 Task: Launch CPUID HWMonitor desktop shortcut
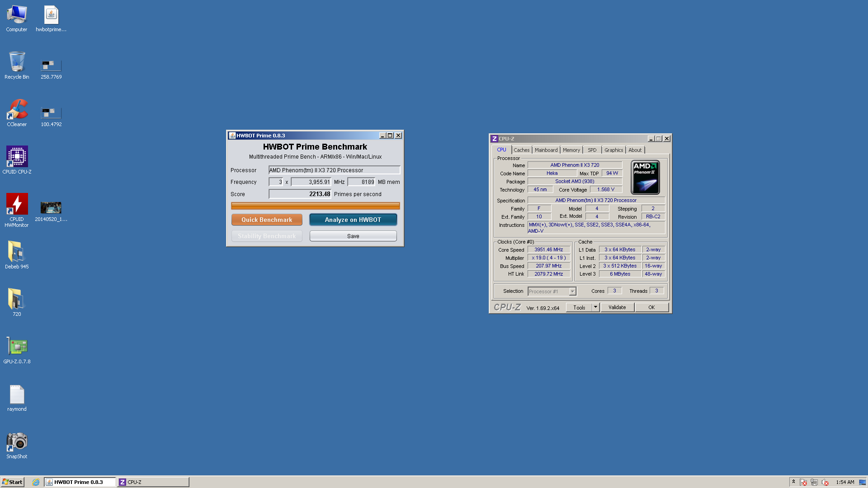[17, 210]
